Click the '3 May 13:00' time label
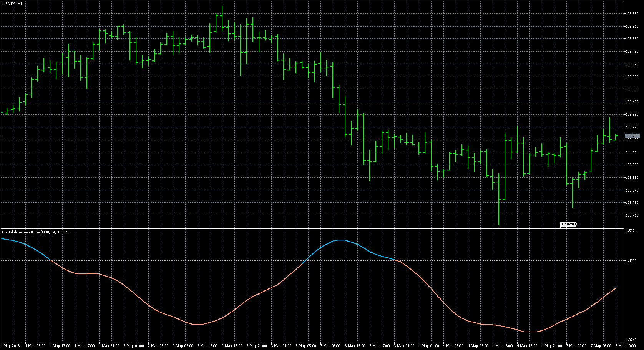Image resolution: width=644 pixels, height=350 pixels. [355, 346]
